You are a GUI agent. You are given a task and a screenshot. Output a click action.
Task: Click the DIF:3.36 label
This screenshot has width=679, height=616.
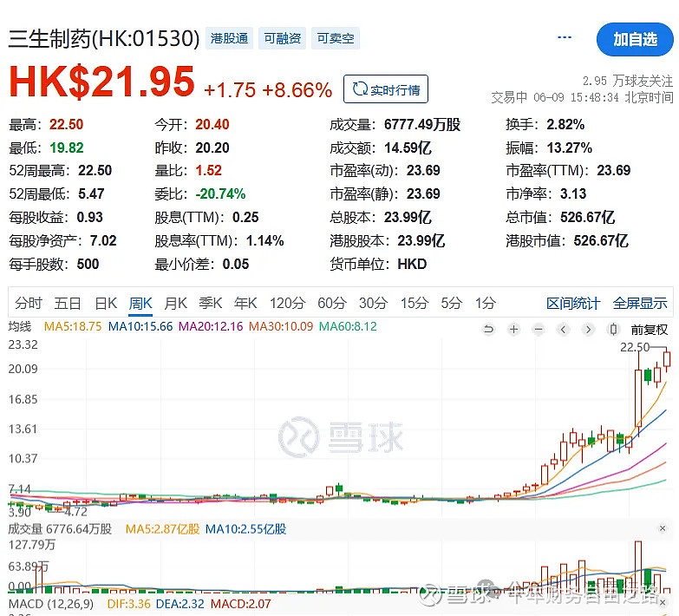(x=128, y=604)
